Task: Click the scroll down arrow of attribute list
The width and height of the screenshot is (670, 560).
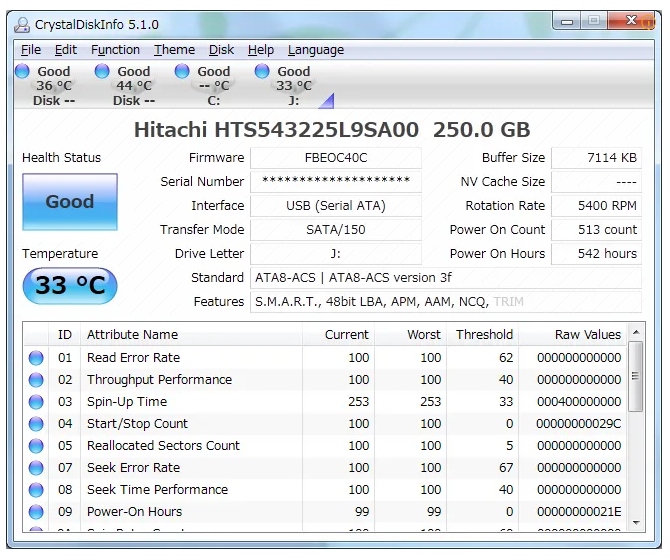Action: pos(636,523)
